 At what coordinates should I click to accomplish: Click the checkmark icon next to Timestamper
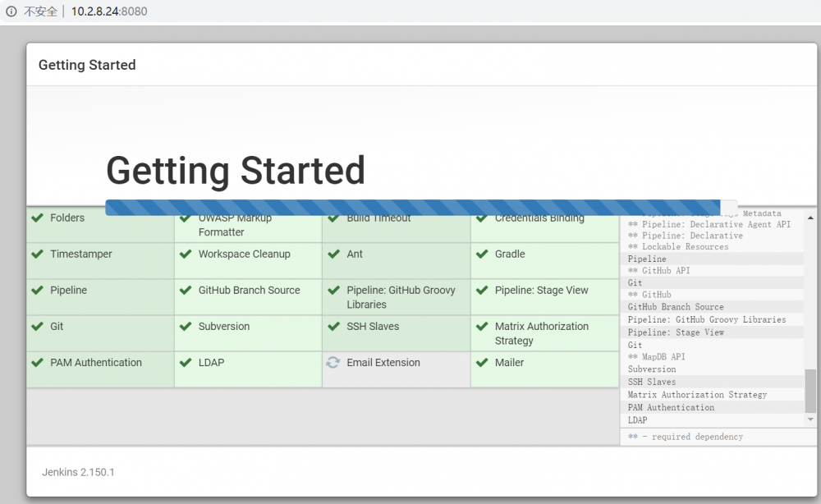tap(37, 254)
